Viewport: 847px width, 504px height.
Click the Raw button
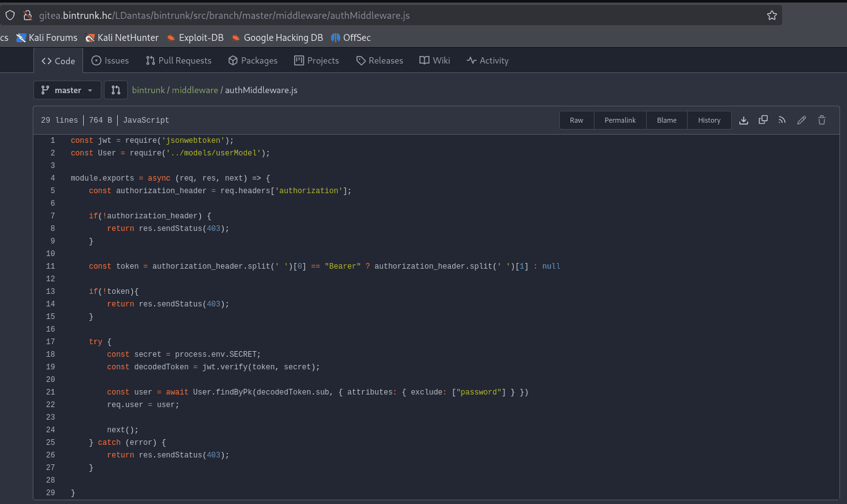coord(576,120)
